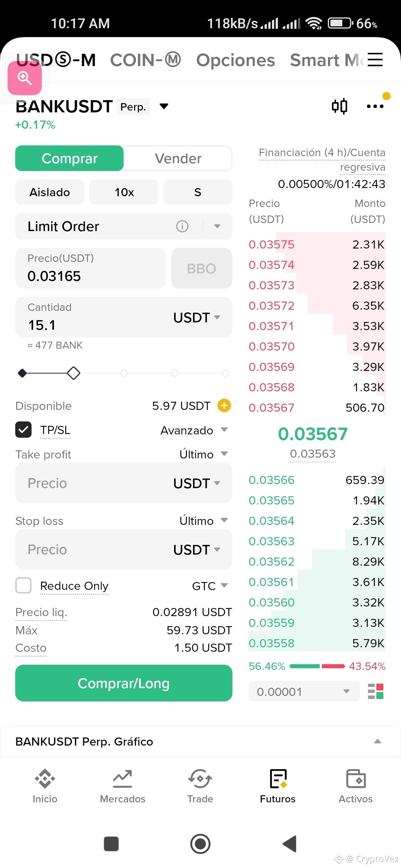Image resolution: width=401 pixels, height=868 pixels.
Task: Open the three-dots more options menu
Action: click(x=375, y=106)
